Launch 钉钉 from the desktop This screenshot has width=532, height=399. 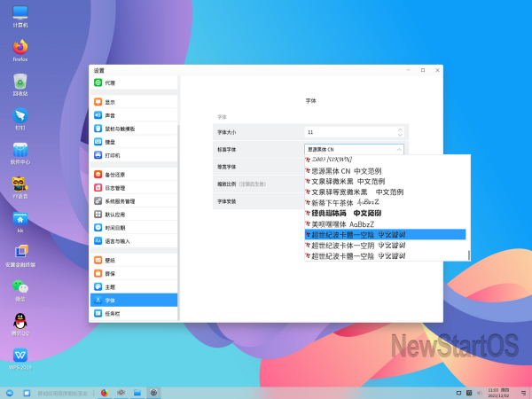[x=20, y=115]
